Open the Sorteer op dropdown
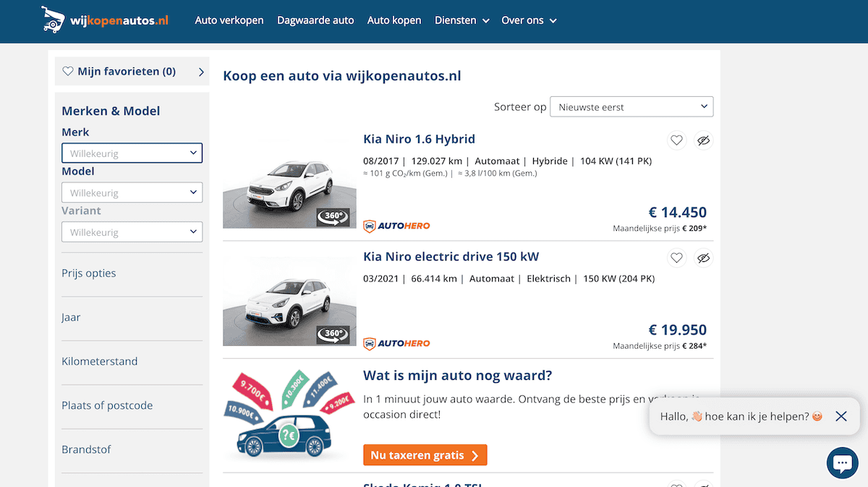 (631, 107)
